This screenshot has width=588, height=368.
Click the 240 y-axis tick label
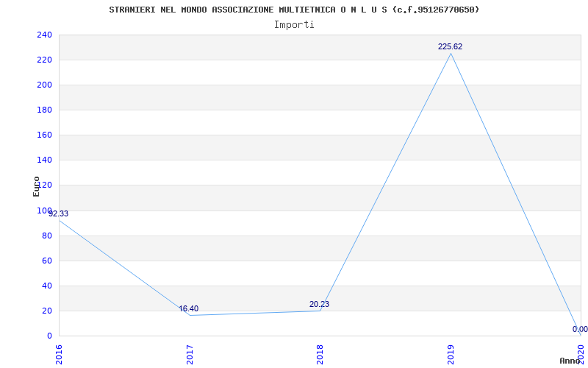click(x=44, y=35)
